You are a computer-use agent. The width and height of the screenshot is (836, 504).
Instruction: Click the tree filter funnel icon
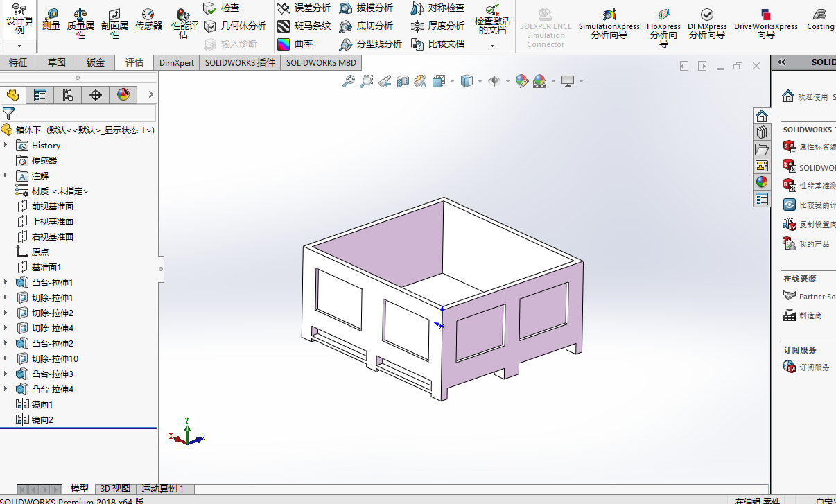tap(8, 114)
